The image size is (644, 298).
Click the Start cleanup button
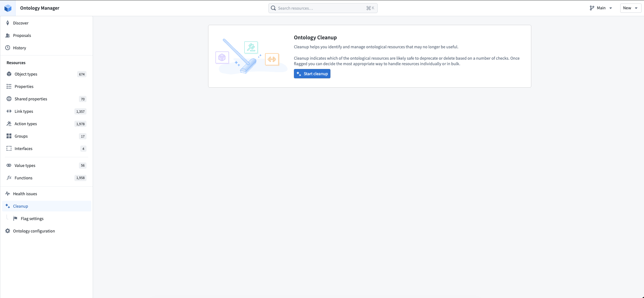click(312, 74)
